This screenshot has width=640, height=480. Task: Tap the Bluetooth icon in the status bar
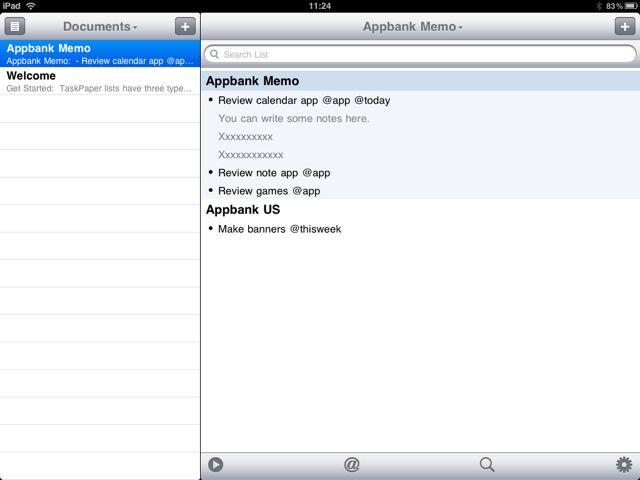pyautogui.click(x=599, y=6)
